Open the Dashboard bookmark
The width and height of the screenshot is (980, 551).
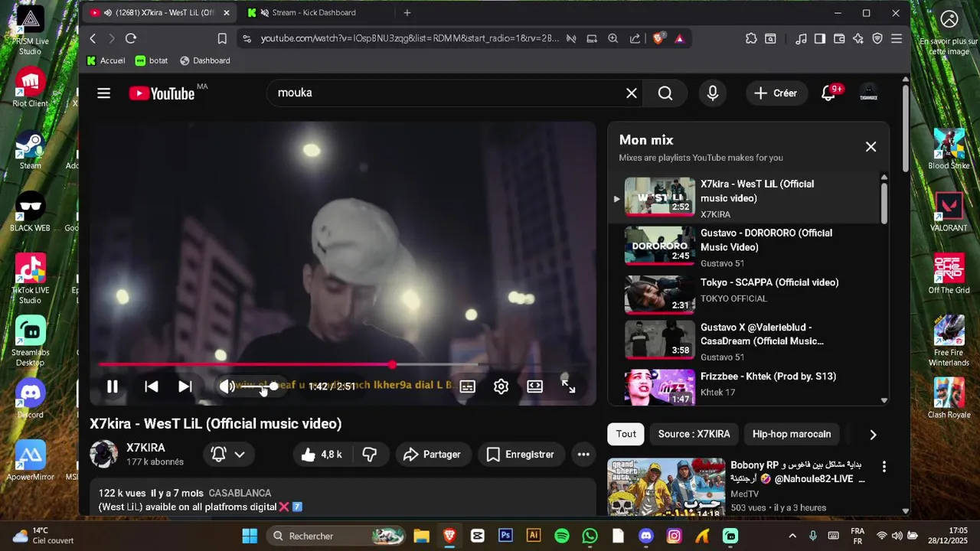tap(204, 60)
